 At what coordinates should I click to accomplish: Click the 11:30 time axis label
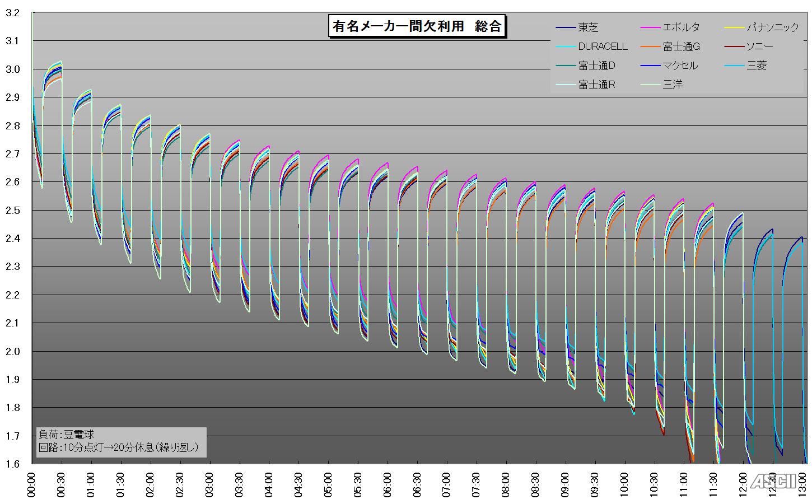tap(715, 484)
